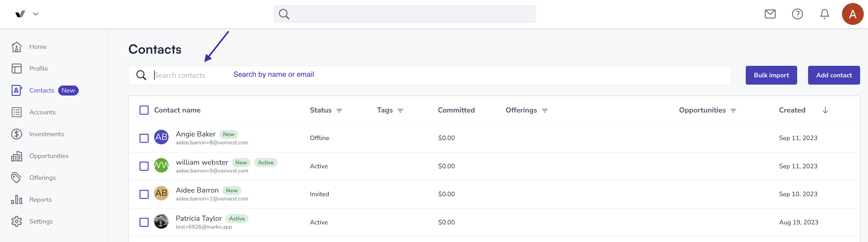Focus the top global search bar
Viewport: 868px width, 242px height.
pyautogui.click(x=405, y=14)
